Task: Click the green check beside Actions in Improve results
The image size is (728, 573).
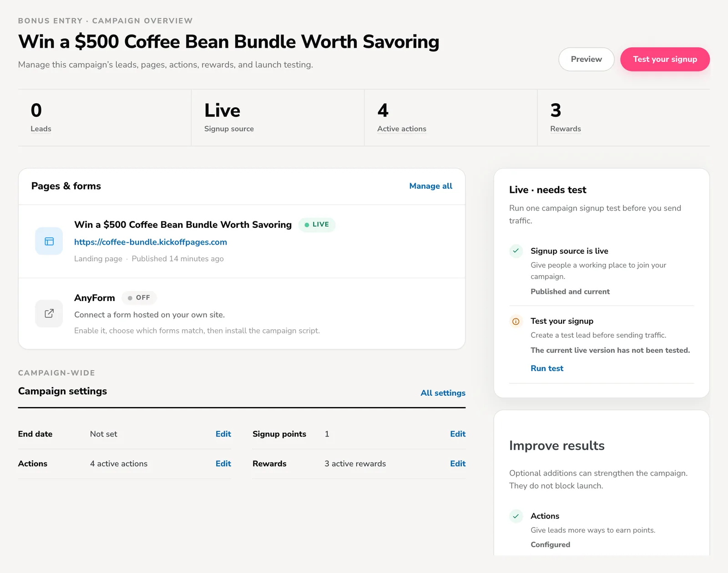Action: coord(516,516)
